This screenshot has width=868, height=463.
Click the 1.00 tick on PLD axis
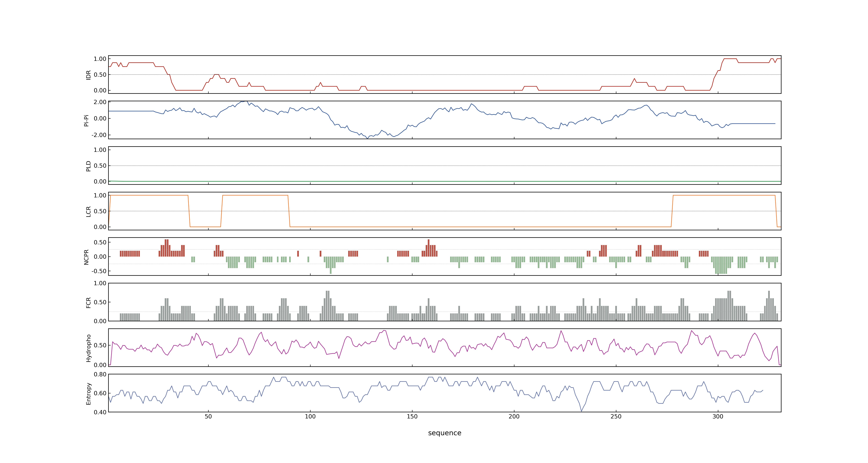pos(100,150)
